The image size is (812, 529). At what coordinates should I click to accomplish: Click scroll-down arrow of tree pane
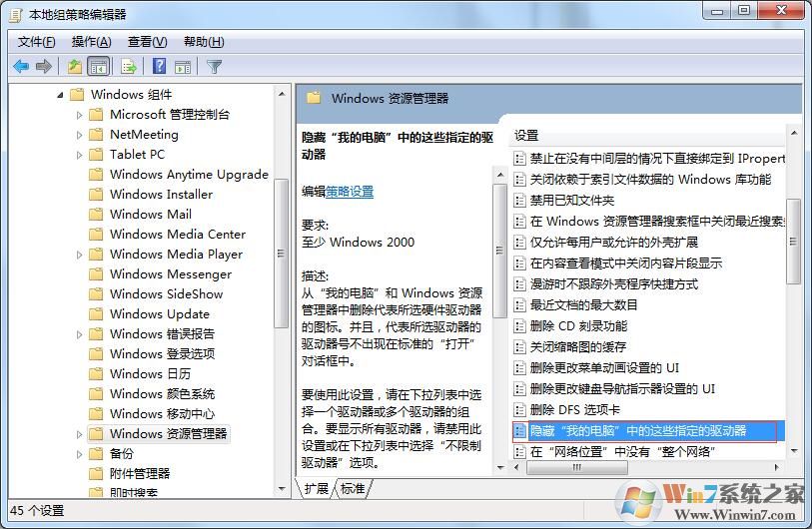pyautogui.click(x=282, y=488)
